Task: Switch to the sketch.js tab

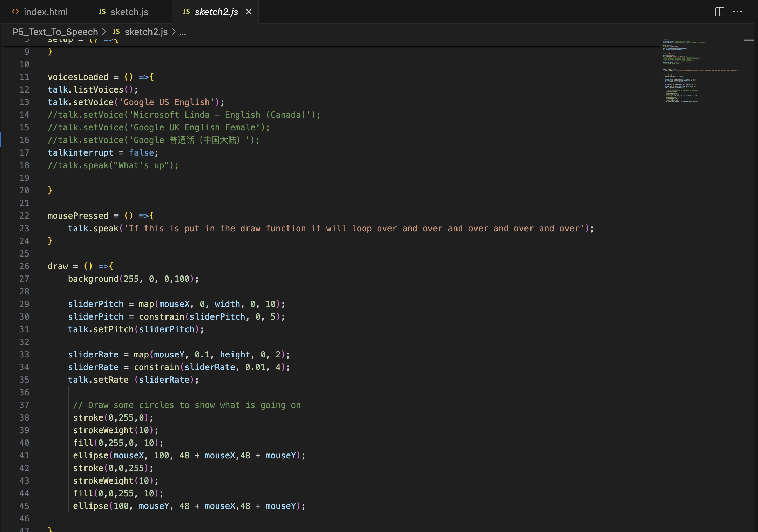Action: (130, 12)
